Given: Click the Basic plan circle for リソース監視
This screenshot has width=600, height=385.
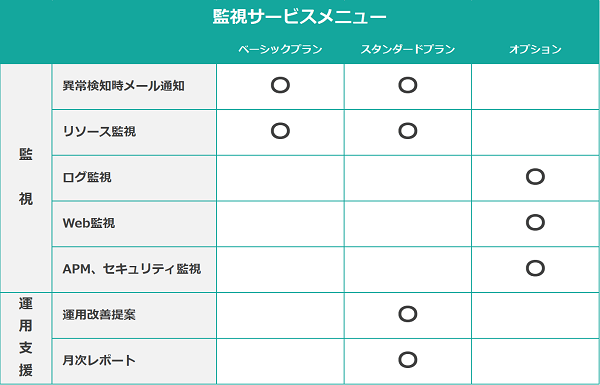Looking at the screenshot, I should click(280, 131).
